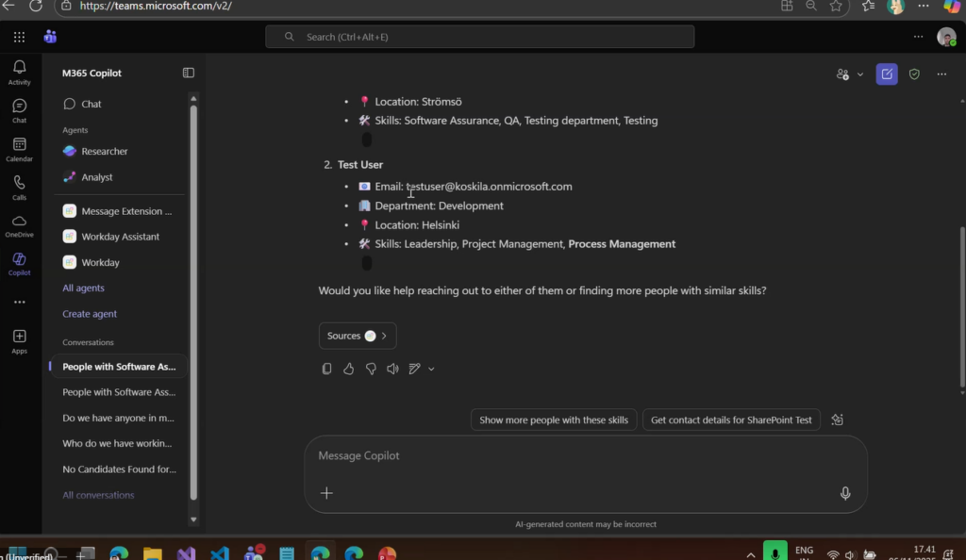966x560 pixels.
Task: Select the highlighted People with Software As... conversation
Action: (x=119, y=366)
